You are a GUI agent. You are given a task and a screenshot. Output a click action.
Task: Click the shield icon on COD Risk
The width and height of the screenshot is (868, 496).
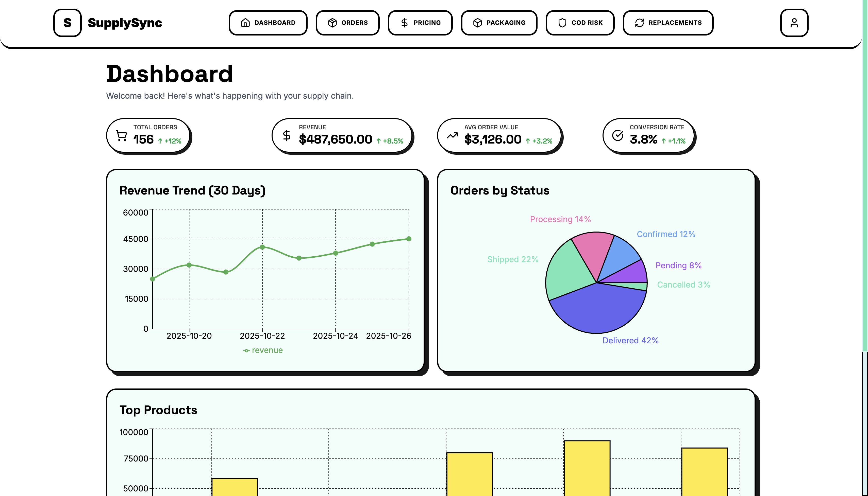[x=562, y=23]
